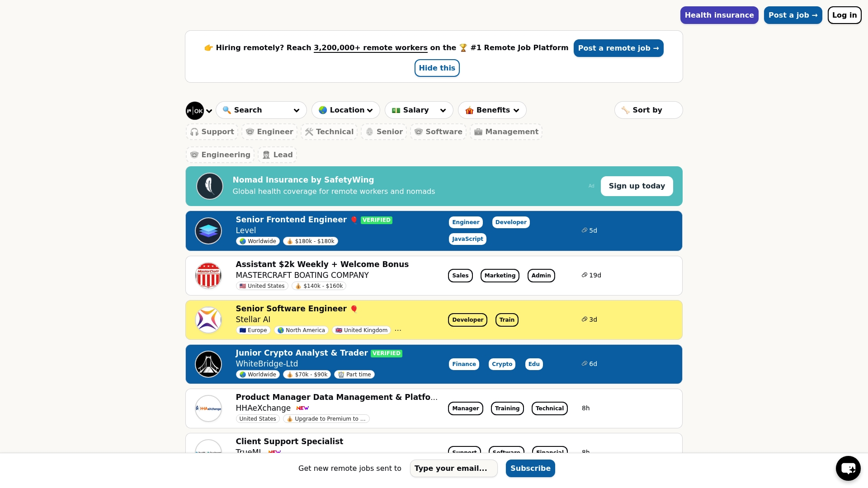Click the MASTERCRAFT BOATING COMPANY logo
This screenshot has width=868, height=488.
click(x=208, y=275)
